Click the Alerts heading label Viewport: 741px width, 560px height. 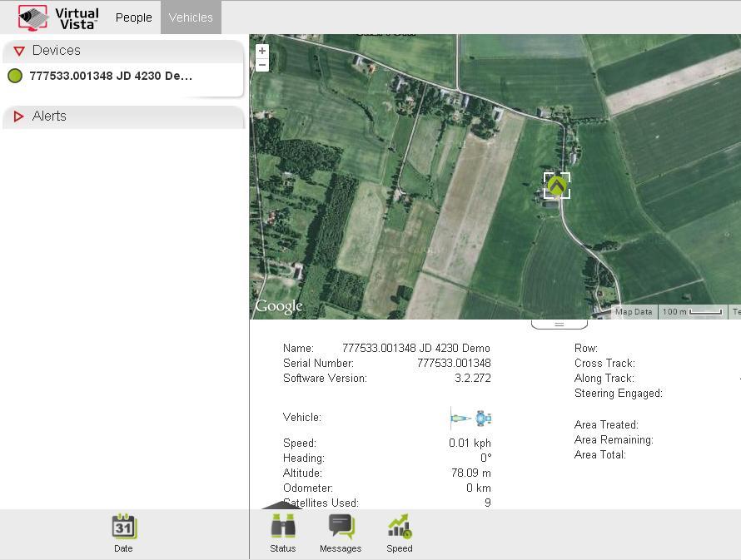click(49, 116)
